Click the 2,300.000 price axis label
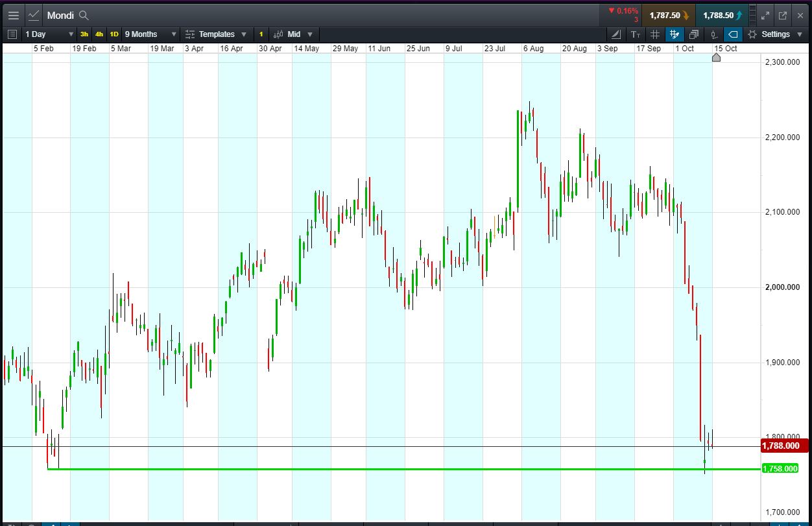This screenshot has width=812, height=526. 782,62
